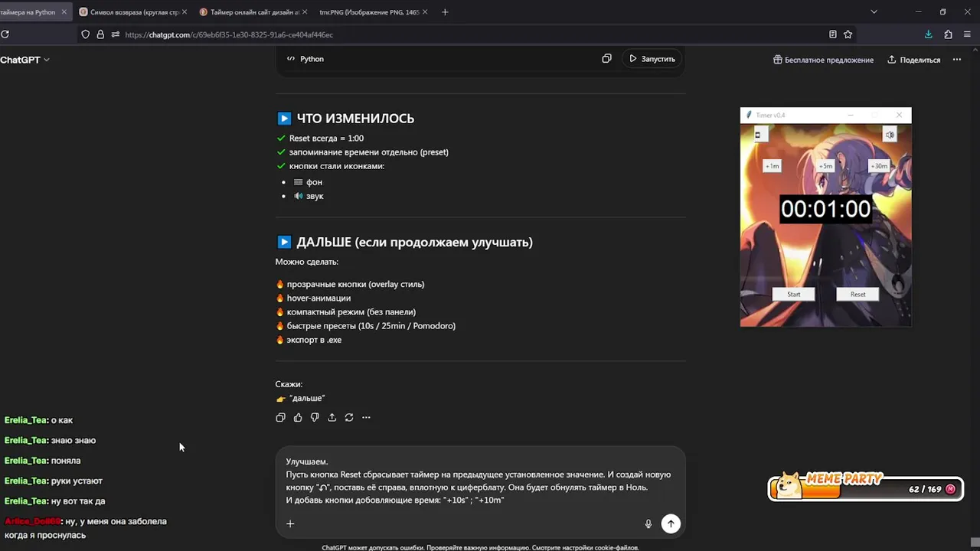Open the ChatGPT model dropdown

pos(25,60)
